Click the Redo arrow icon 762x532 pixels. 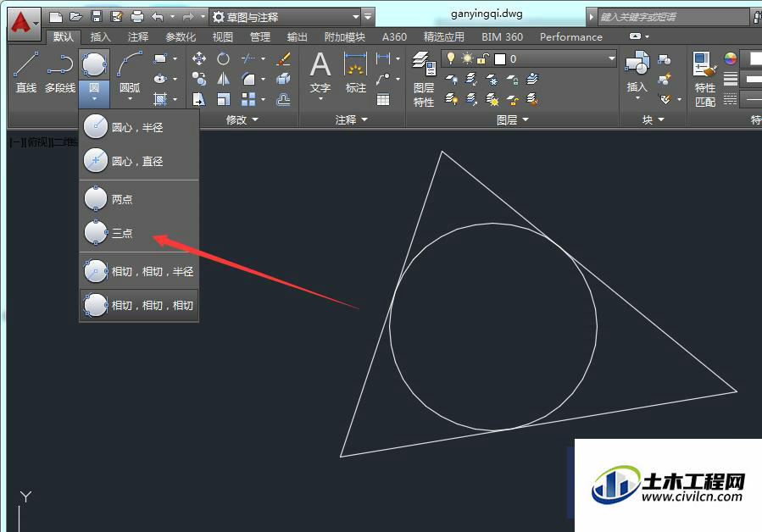point(188,18)
